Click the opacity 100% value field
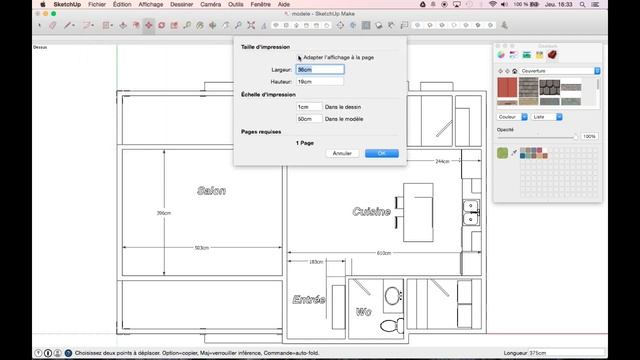 point(589,136)
